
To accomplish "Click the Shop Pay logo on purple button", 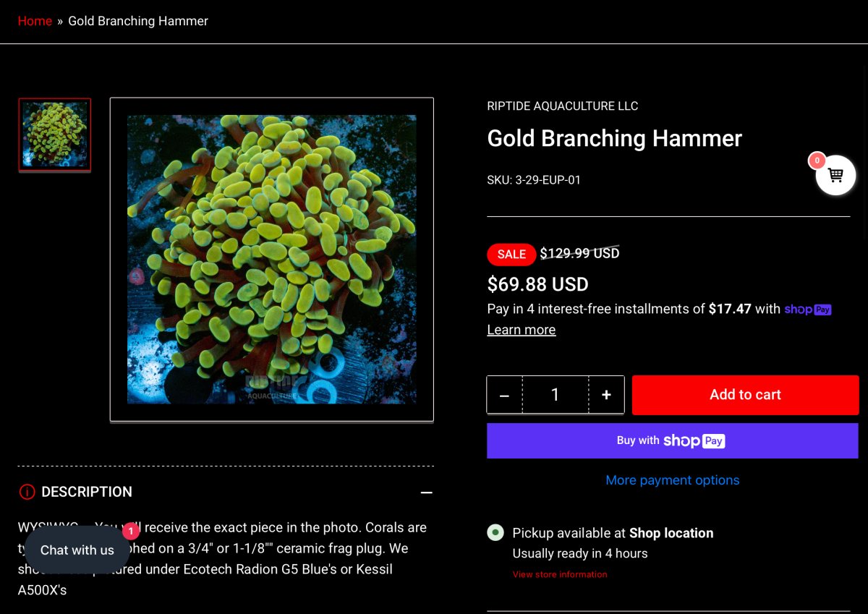I will pos(694,440).
